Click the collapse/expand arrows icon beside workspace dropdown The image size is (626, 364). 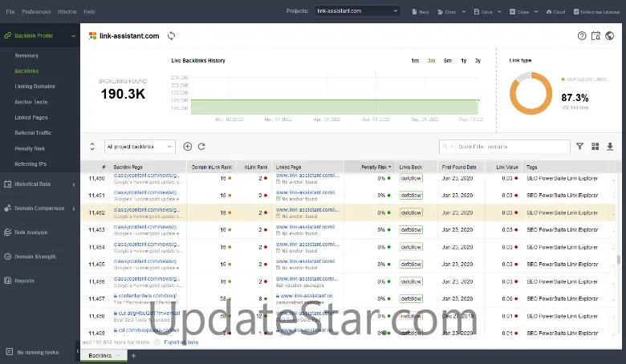[x=92, y=146]
